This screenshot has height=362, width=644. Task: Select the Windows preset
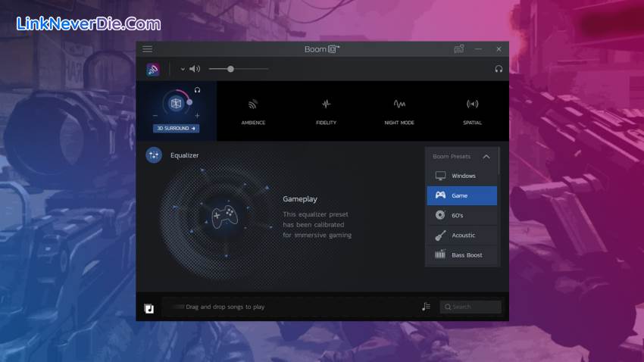point(462,176)
